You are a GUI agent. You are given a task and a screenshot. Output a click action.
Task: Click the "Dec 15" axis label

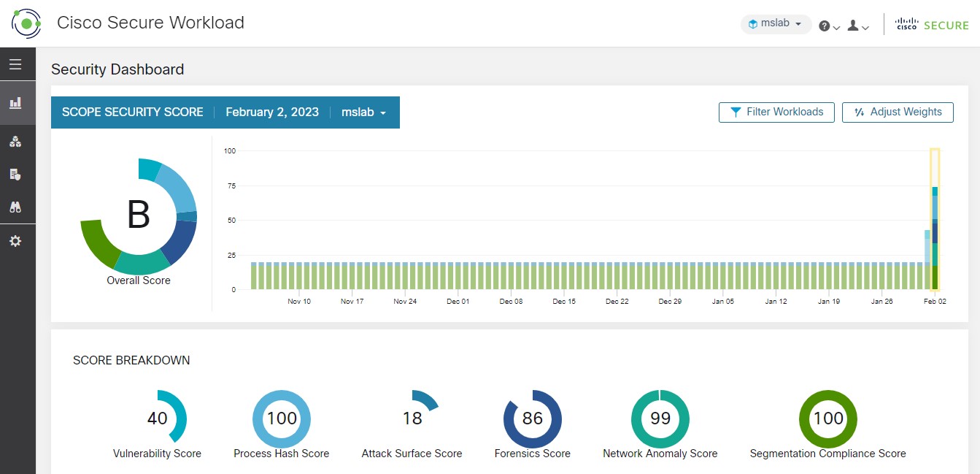(x=564, y=301)
